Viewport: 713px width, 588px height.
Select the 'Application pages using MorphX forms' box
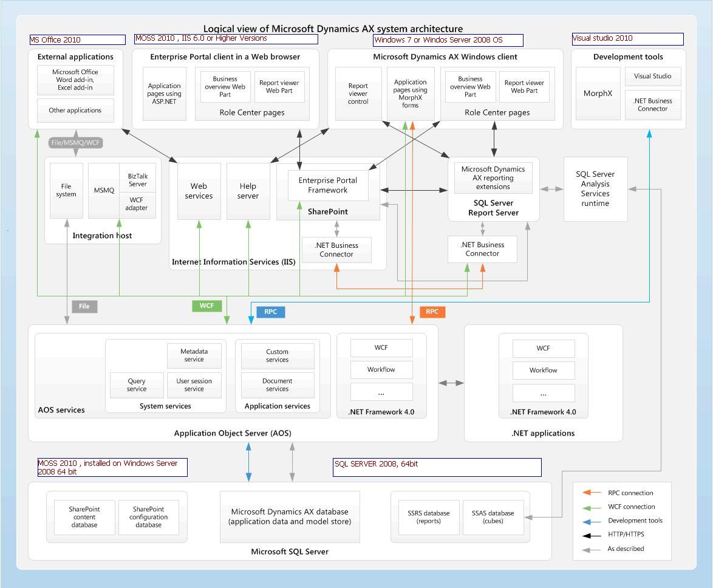pyautogui.click(x=411, y=94)
